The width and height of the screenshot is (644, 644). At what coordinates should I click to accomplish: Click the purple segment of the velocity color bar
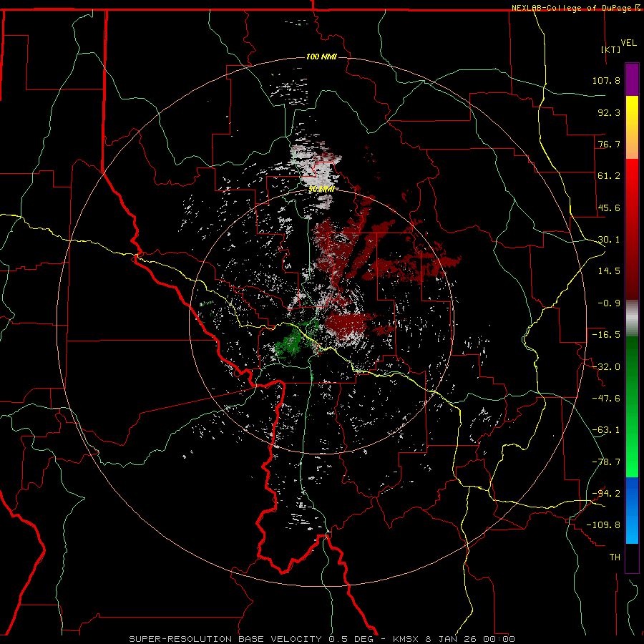point(632,79)
